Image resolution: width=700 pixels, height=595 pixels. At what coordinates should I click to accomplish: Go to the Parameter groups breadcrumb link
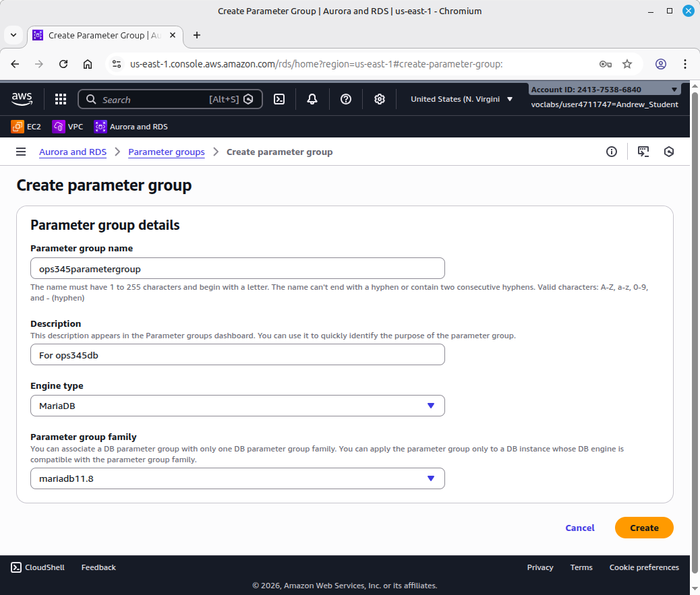[x=167, y=152]
